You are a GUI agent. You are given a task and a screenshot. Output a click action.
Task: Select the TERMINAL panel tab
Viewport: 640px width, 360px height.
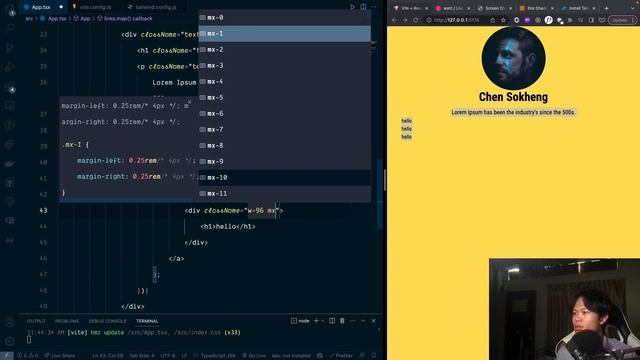pyautogui.click(x=147, y=321)
